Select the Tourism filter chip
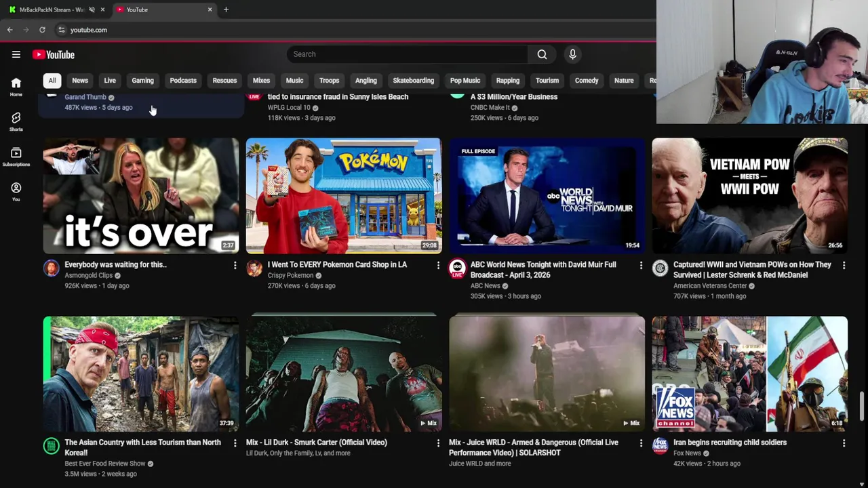This screenshot has height=488, width=868. pyautogui.click(x=547, y=81)
